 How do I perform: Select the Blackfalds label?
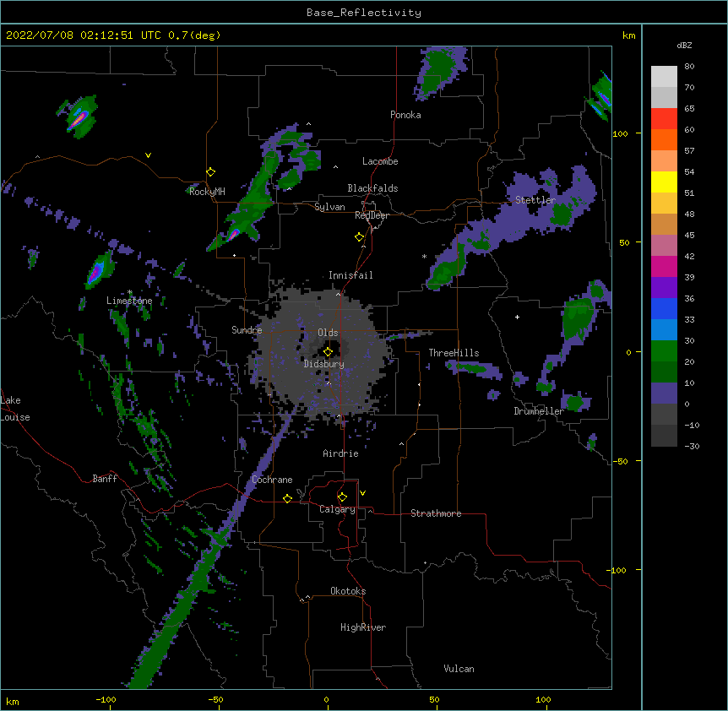click(x=372, y=188)
